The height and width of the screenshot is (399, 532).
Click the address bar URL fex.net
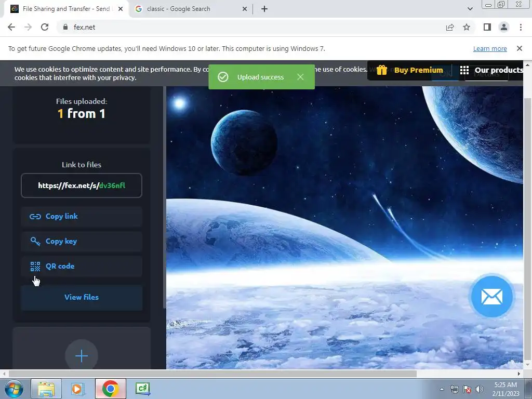click(x=84, y=27)
